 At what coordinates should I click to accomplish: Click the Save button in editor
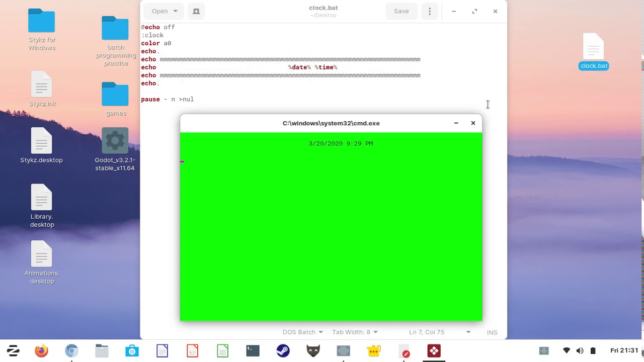(x=401, y=11)
